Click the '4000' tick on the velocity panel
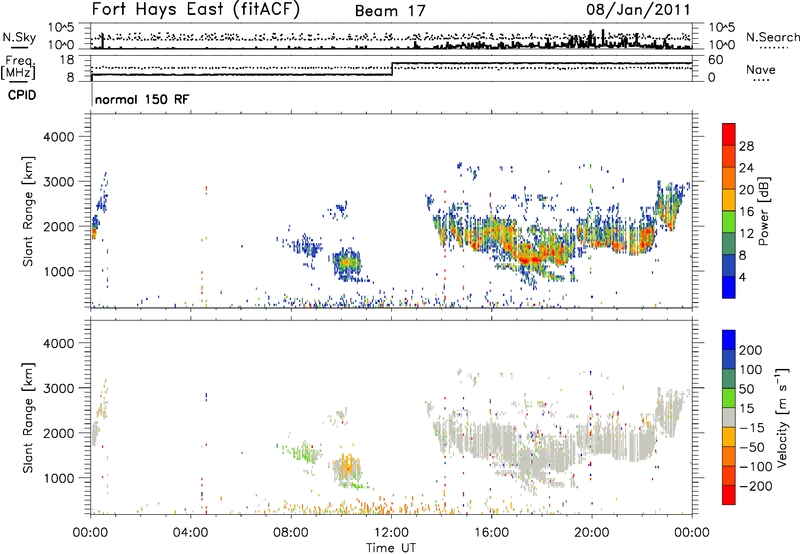Image resolution: width=800 pixels, height=554 pixels. (58, 343)
